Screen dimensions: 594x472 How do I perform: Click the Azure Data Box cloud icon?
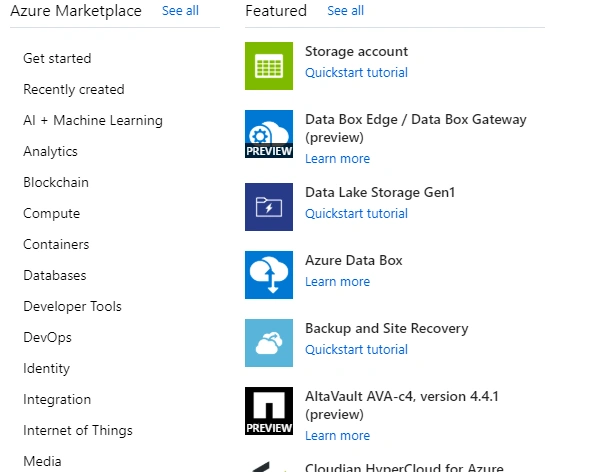tap(269, 275)
